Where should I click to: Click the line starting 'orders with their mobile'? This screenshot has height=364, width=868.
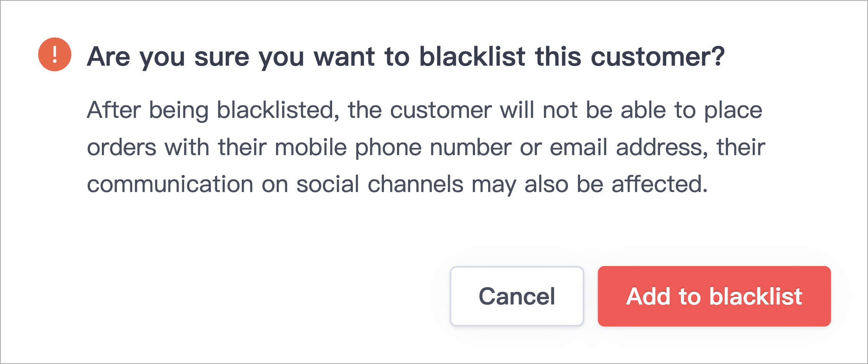point(426,147)
